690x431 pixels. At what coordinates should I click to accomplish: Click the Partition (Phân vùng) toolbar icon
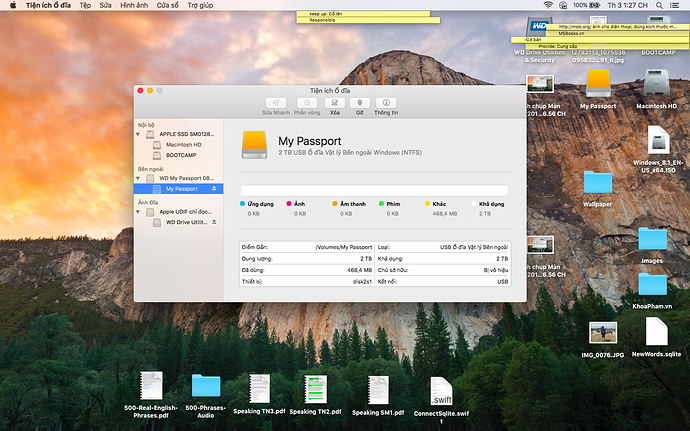tap(307, 103)
